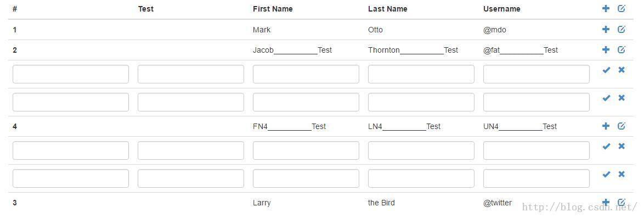Click Username input in row above row 4
Screen dimensions: 644x218
536,102
